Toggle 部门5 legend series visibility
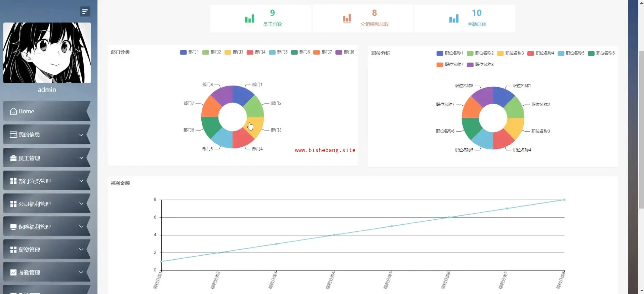The image size is (644, 294). pos(278,52)
